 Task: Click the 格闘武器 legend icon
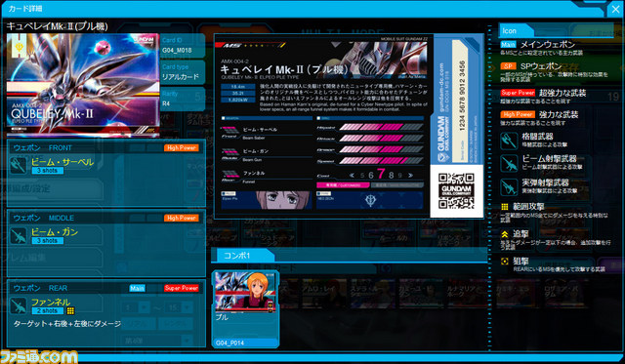509,141
